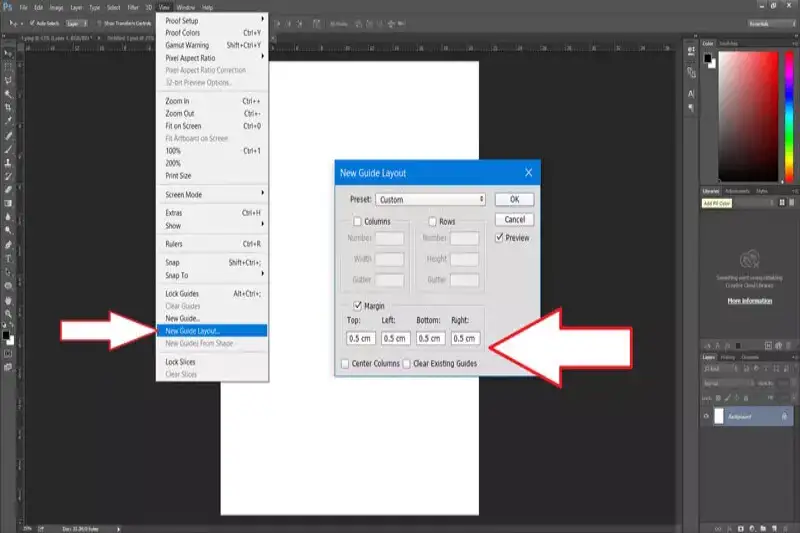Select the Horizontal Type tool
Viewport: 800px width, 533px height.
coord(8,257)
